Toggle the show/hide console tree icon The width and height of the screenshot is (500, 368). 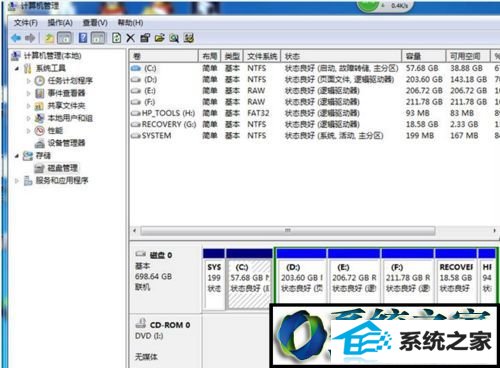pyautogui.click(x=65, y=38)
